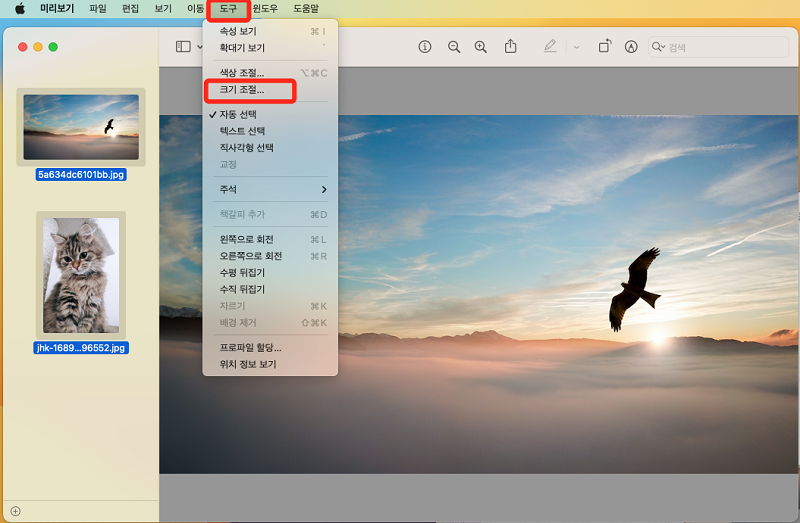
Task: Select the checked 자동 선택 option
Action: [243, 115]
